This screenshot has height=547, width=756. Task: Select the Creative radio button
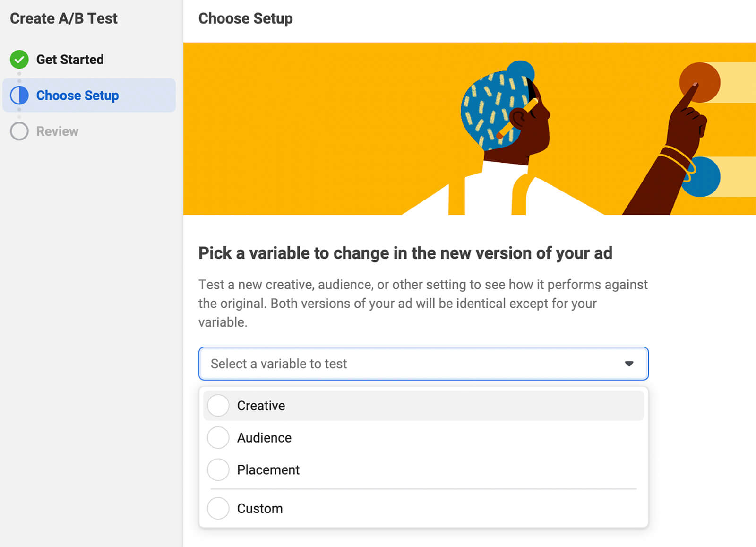click(x=218, y=405)
